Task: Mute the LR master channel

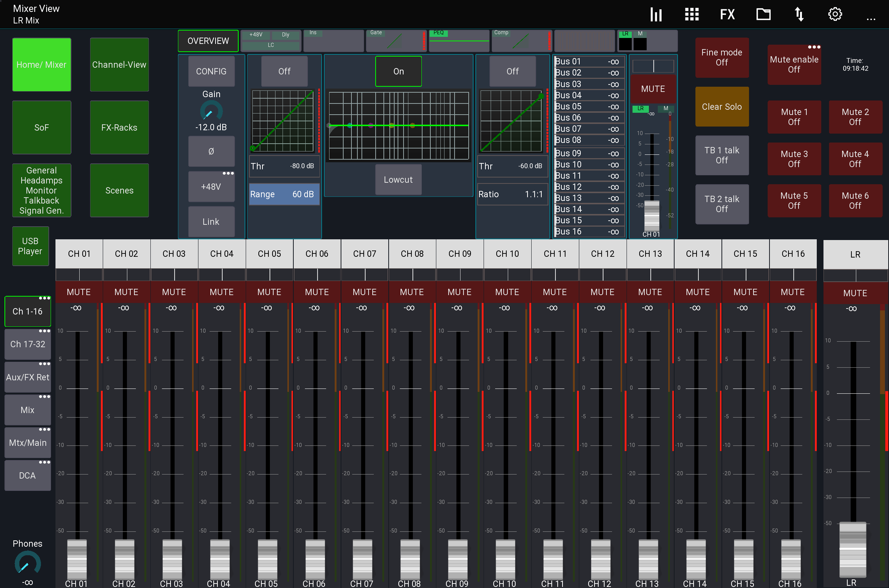Action: click(x=855, y=293)
